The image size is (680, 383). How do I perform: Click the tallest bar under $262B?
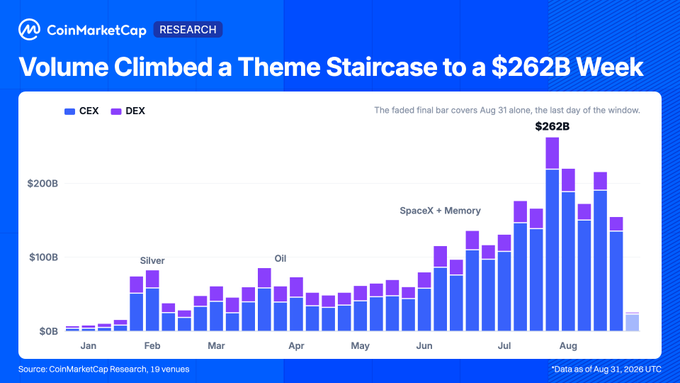[x=552, y=234]
